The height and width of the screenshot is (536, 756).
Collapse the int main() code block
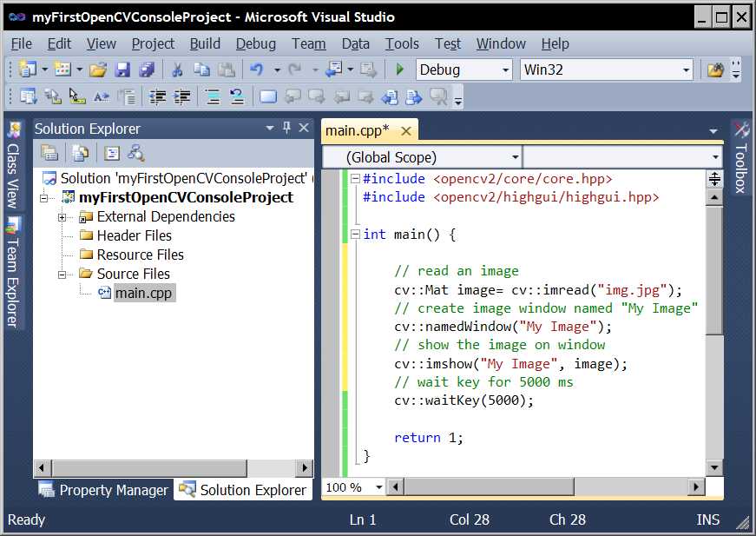355,235
